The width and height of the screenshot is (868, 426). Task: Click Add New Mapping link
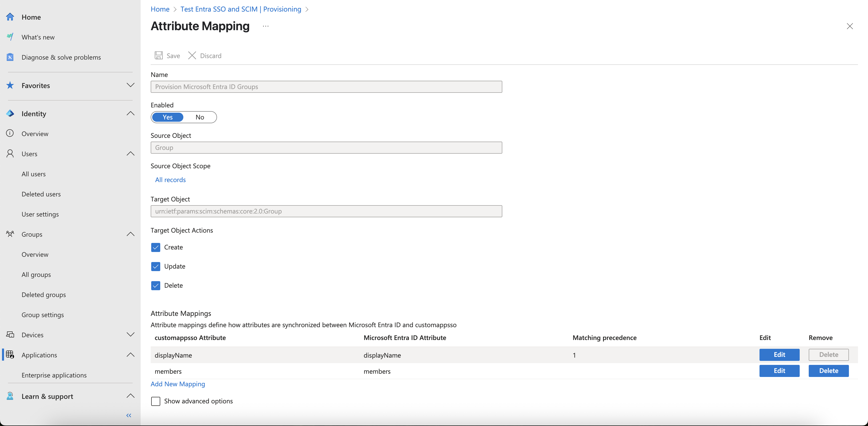178,384
